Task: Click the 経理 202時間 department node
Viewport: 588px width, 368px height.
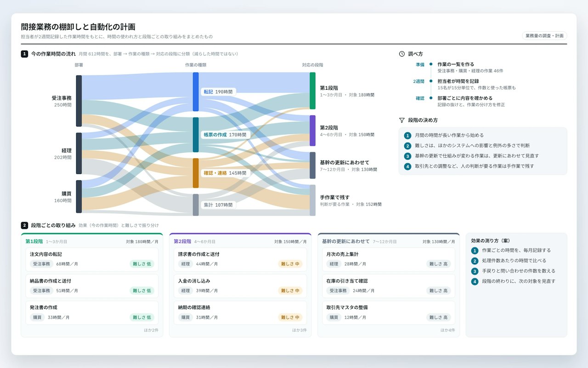Action: click(79, 154)
